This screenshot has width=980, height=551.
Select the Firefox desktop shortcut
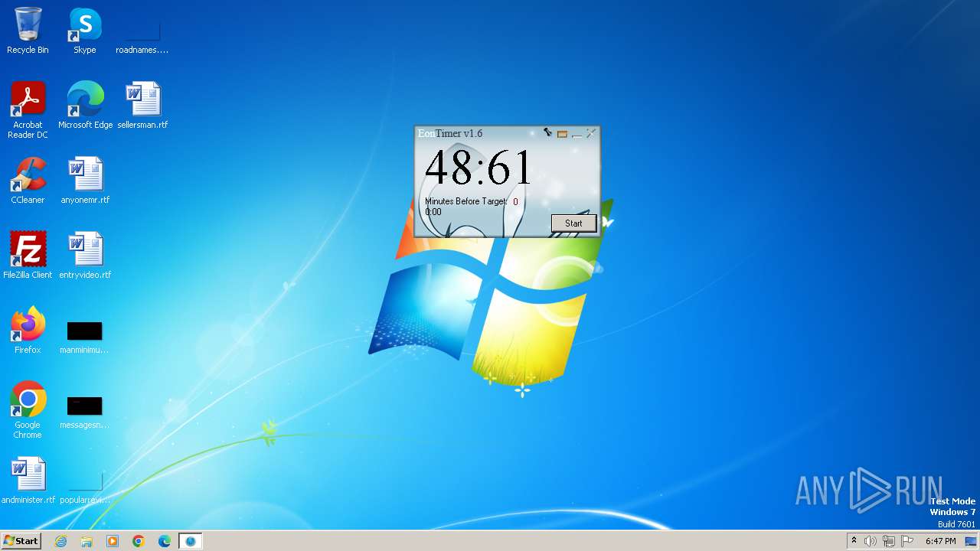pyautogui.click(x=28, y=331)
